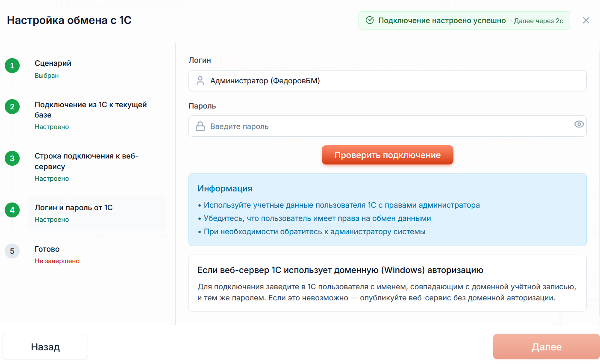Select step 1 number circle for Сценарий
Image resolution: width=600 pixels, height=364 pixels.
point(12,66)
